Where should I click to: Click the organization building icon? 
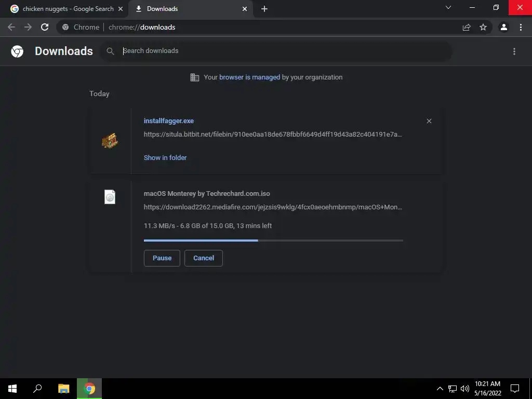pyautogui.click(x=195, y=77)
